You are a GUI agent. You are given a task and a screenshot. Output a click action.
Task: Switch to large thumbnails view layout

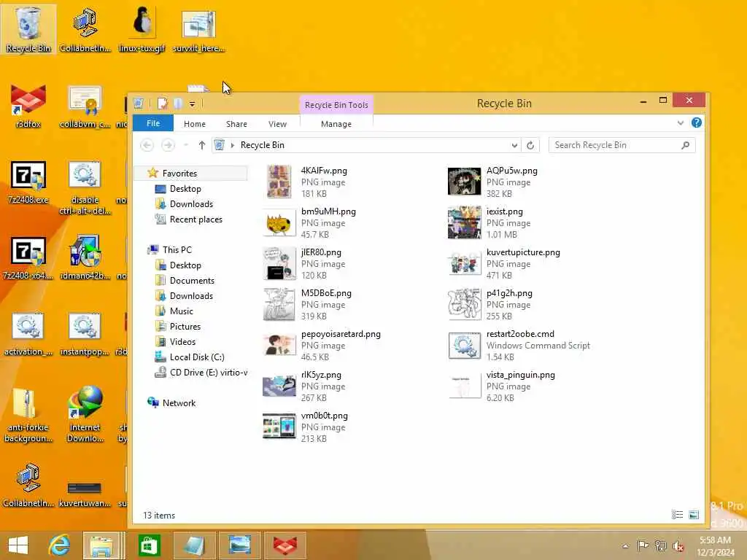[x=694, y=515]
